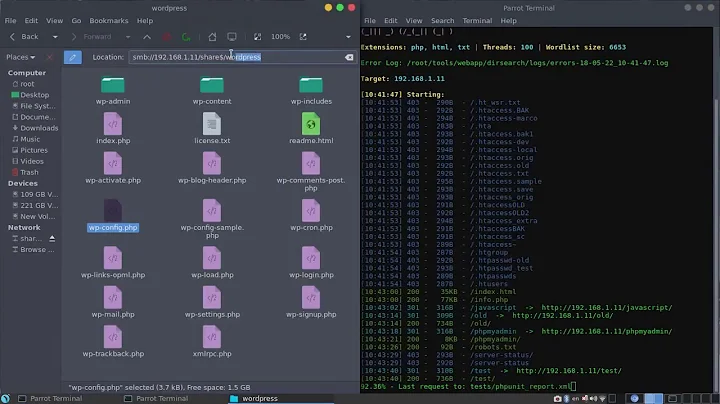Open root in the Places sidebar
Screen dimensions: 720x404
coord(27,84)
